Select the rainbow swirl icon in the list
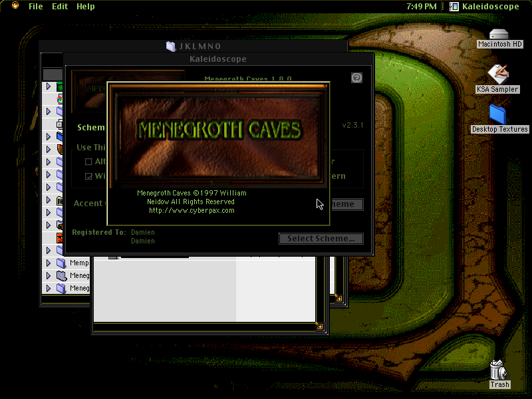532x399 pixels. coord(60,99)
